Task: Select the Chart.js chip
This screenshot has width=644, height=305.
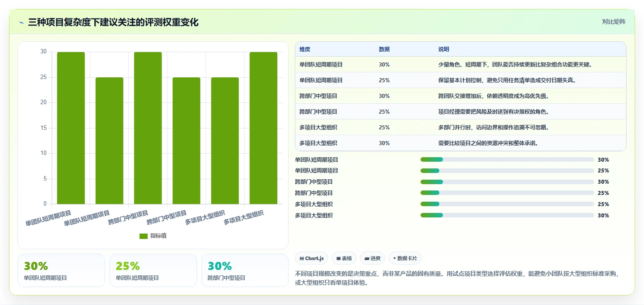Action: pos(311,258)
